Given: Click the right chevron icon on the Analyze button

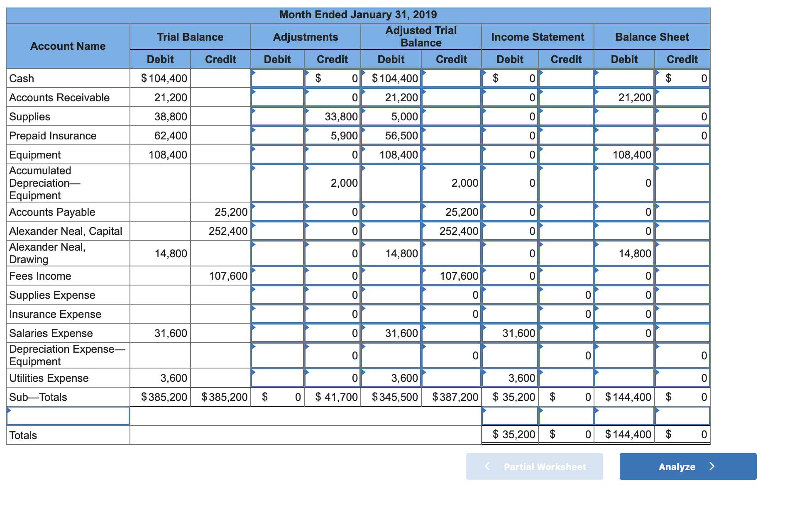Looking at the screenshot, I should (711, 466).
